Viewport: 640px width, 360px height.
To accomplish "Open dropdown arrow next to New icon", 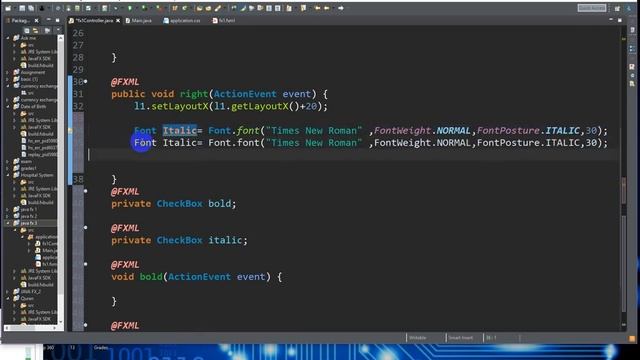I will (15, 8).
